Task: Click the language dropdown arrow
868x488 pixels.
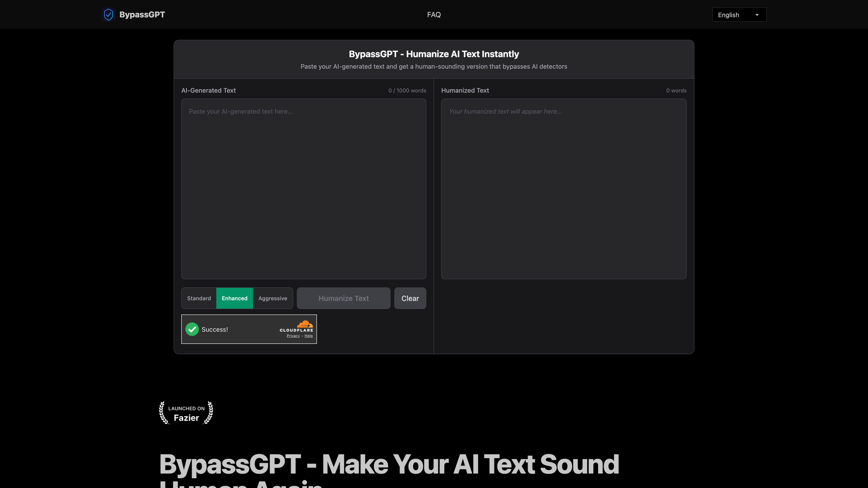Action: 757,15
